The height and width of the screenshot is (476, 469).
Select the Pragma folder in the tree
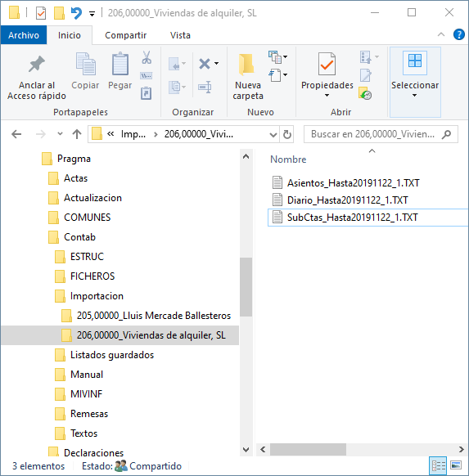(74, 159)
